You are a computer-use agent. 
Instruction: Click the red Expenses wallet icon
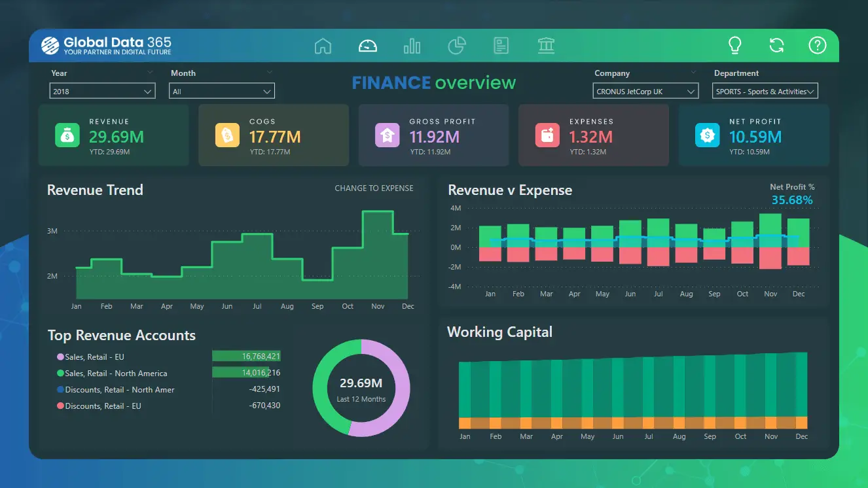[x=547, y=135]
